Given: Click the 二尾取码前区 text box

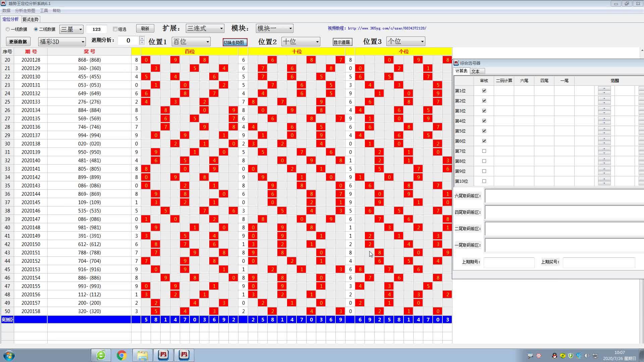Looking at the screenshot, I should [x=564, y=229].
